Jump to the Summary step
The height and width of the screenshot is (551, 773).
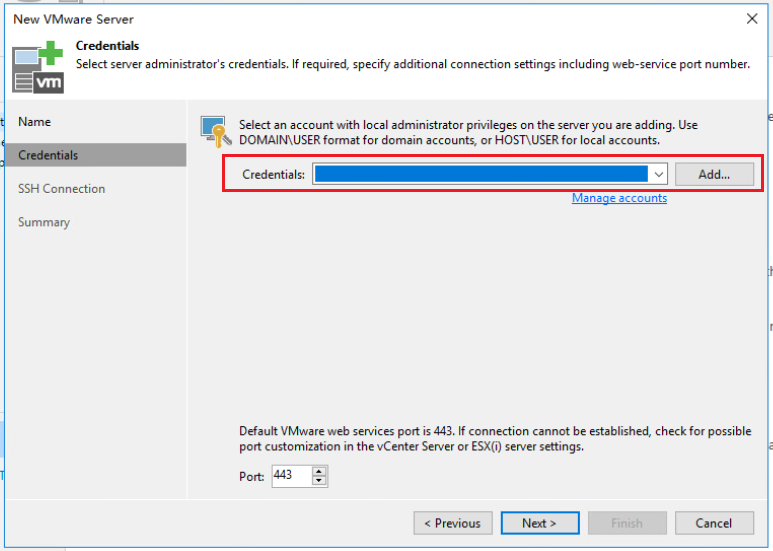[x=44, y=222]
